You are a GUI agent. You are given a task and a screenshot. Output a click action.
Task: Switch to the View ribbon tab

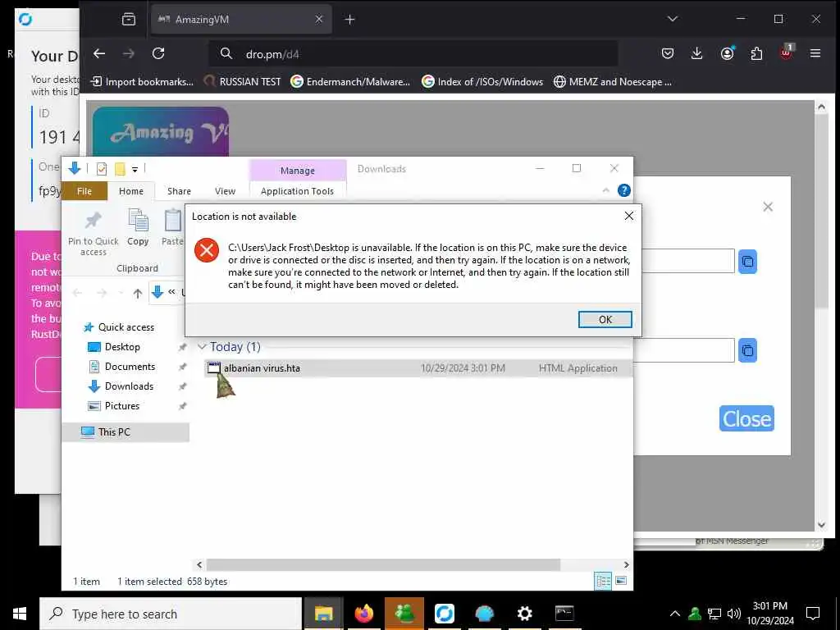225,191
